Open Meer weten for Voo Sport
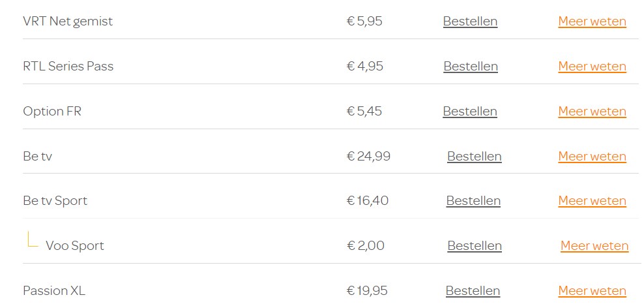The image size is (644, 308). [594, 246]
